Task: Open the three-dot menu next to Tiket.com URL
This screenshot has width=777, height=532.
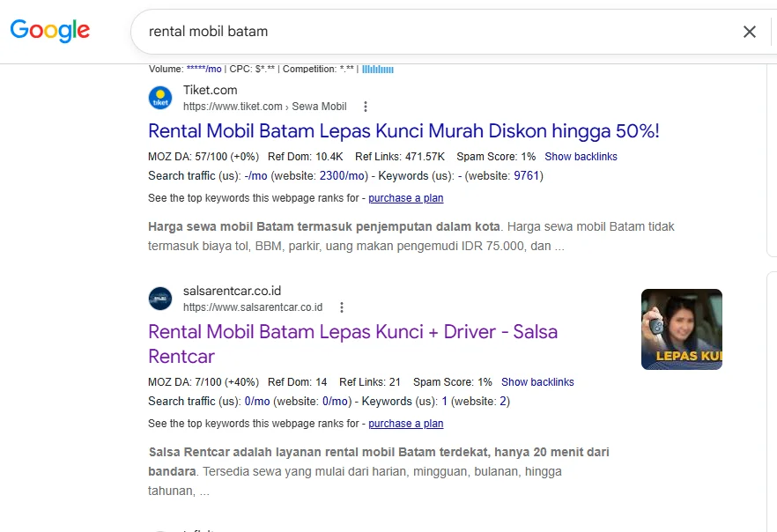Action: click(366, 107)
